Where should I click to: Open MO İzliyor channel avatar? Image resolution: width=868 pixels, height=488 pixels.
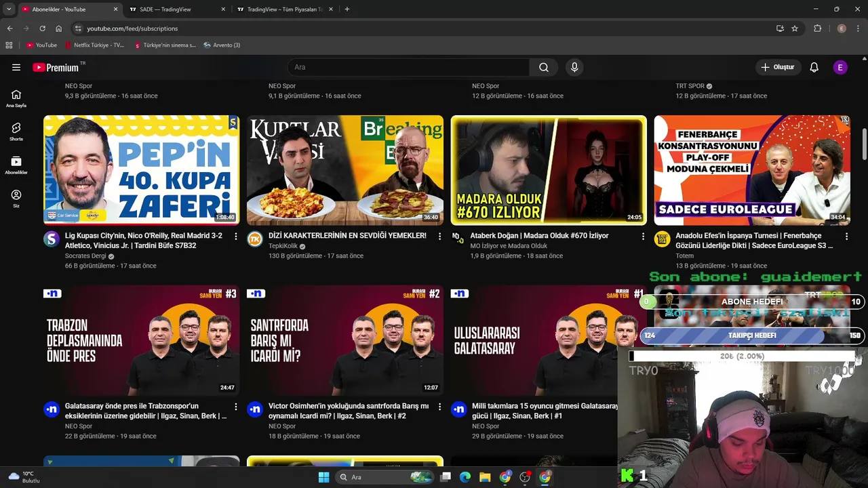pyautogui.click(x=458, y=239)
